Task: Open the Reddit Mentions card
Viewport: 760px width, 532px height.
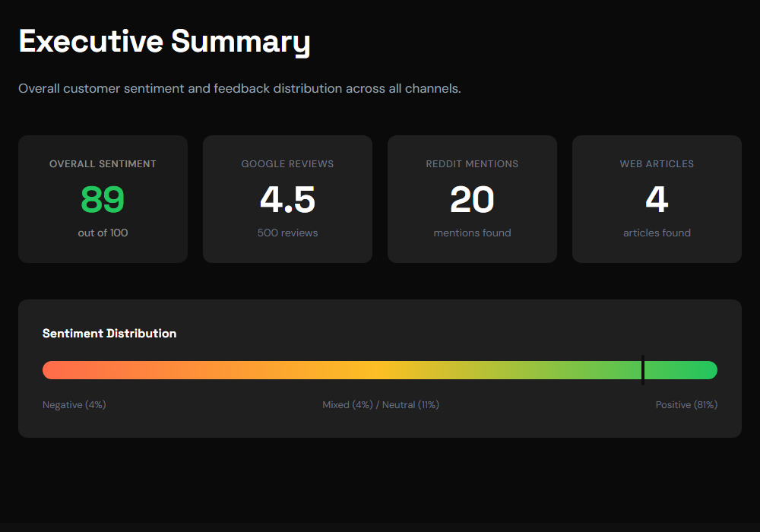Action: click(x=472, y=198)
